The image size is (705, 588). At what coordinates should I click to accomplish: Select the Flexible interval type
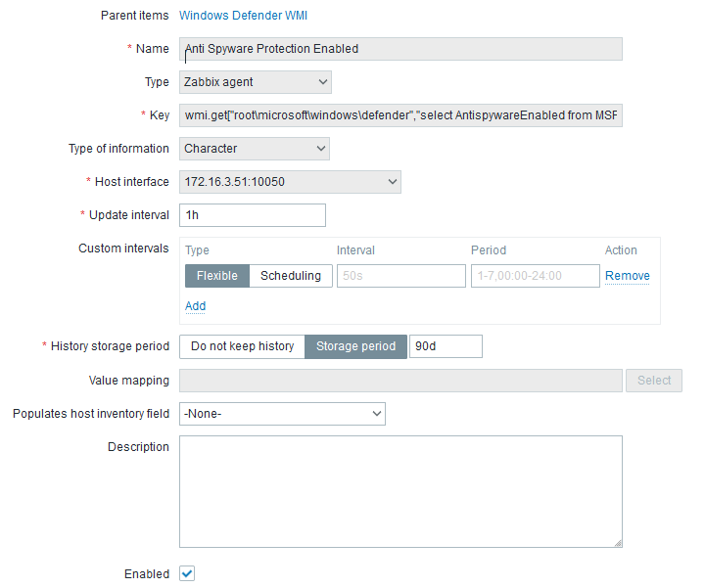tap(217, 276)
